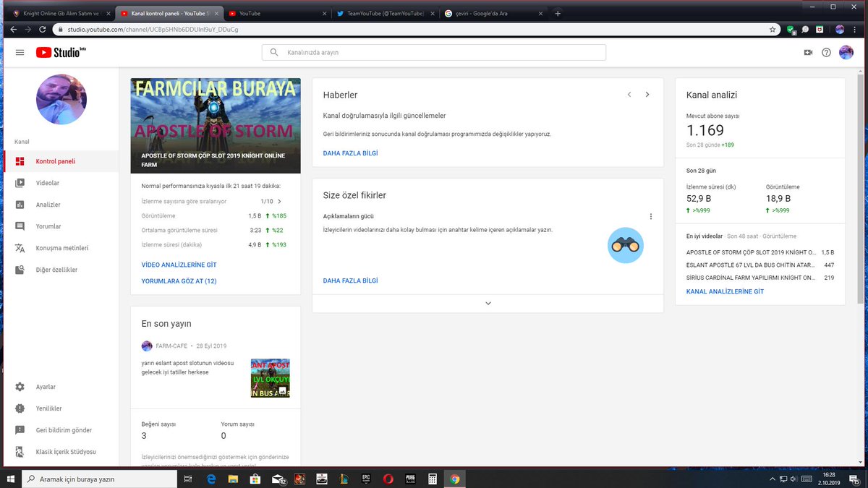Open SİRİUS CARDİNAL FARM top video entry
Screen dimensions: 868x488
click(x=760, y=278)
